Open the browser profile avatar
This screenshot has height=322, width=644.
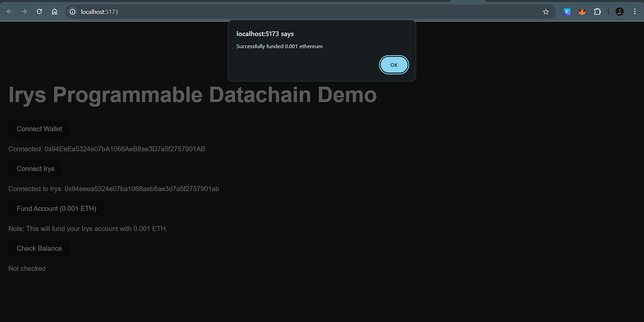click(x=620, y=12)
